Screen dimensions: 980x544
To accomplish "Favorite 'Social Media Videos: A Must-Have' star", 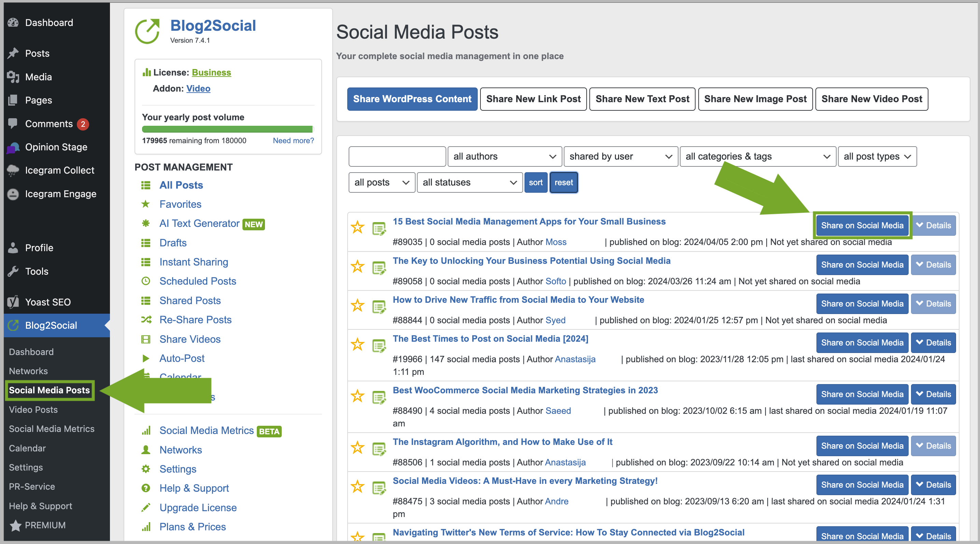I will (357, 487).
